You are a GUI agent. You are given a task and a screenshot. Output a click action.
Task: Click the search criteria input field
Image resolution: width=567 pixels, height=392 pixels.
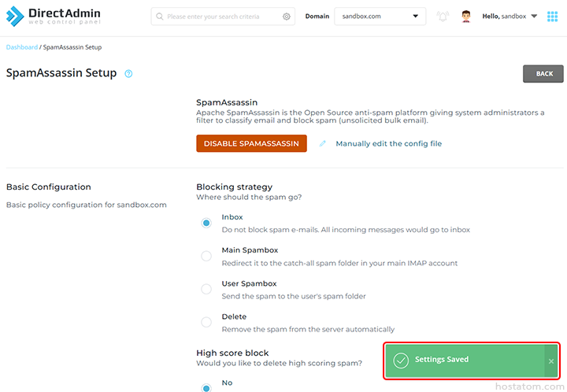[x=222, y=17]
